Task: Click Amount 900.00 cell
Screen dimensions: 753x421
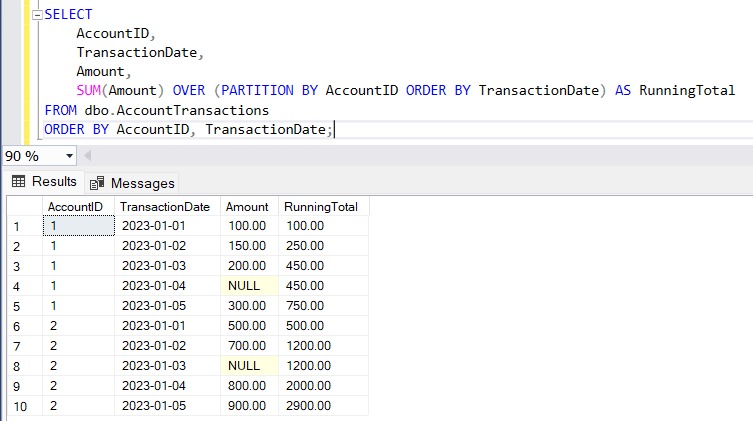Action: [x=249, y=406]
